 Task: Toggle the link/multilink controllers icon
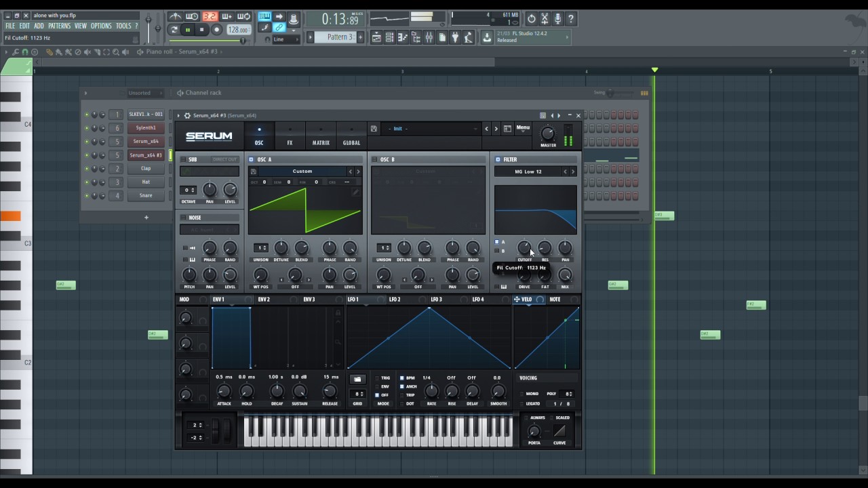(279, 28)
